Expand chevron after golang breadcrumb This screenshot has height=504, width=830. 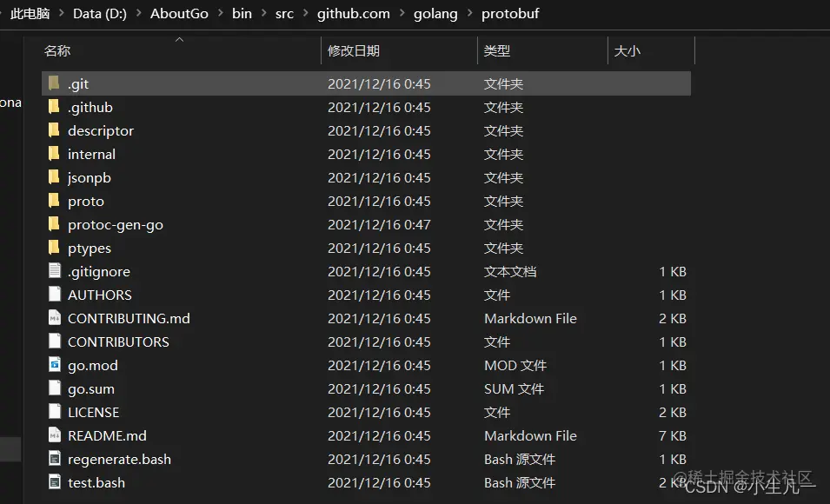(469, 13)
